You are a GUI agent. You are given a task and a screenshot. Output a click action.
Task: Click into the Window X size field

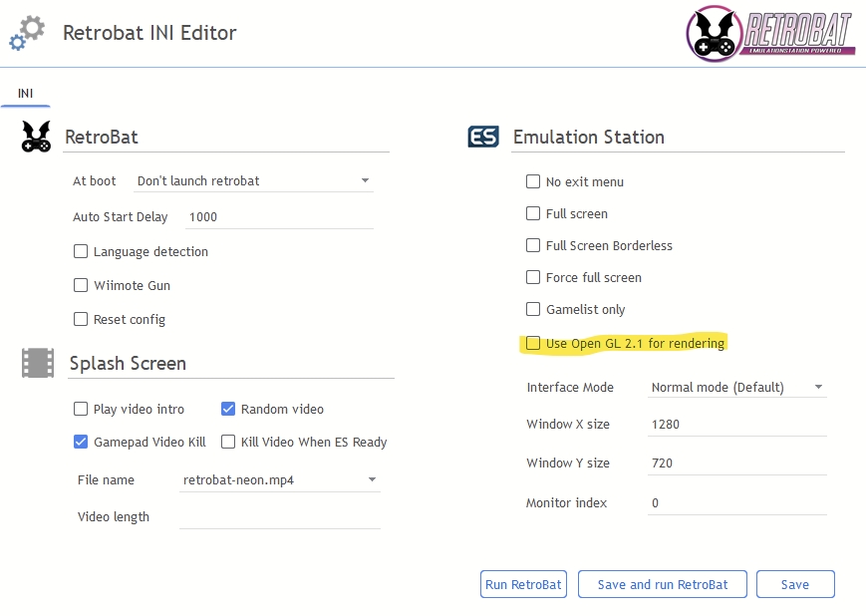pos(736,425)
